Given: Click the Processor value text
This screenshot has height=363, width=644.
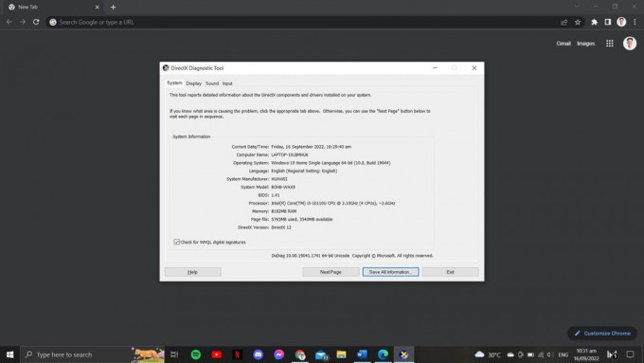Looking at the screenshot, I should point(333,203).
